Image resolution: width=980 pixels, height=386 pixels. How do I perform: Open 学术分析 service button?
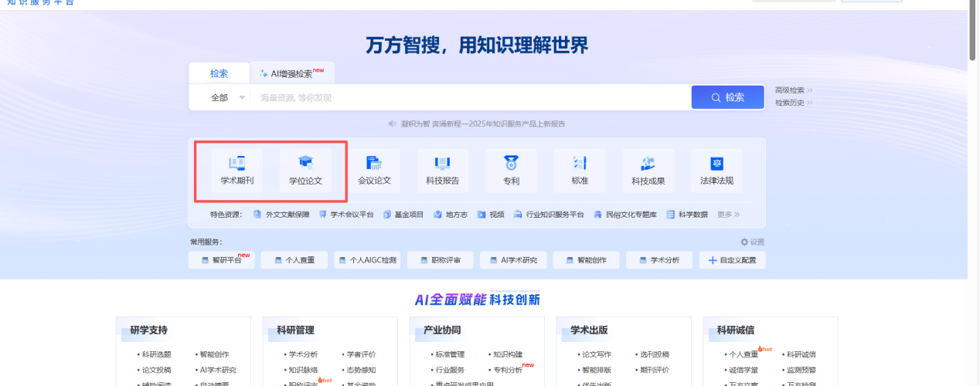(659, 260)
